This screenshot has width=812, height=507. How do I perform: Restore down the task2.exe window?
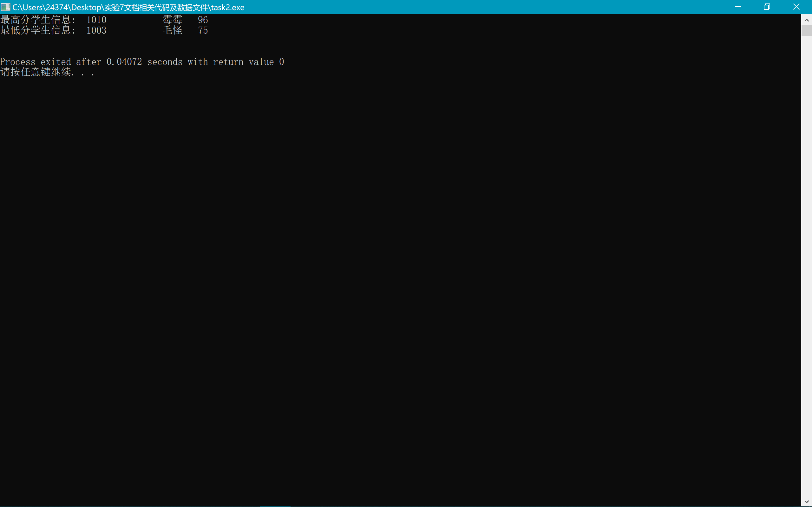767,7
